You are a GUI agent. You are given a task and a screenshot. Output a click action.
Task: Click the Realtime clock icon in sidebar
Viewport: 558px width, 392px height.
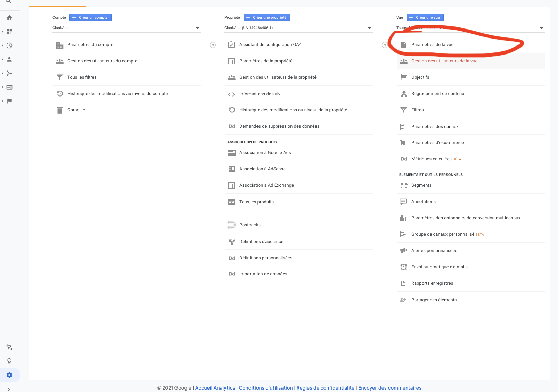[x=9, y=45]
